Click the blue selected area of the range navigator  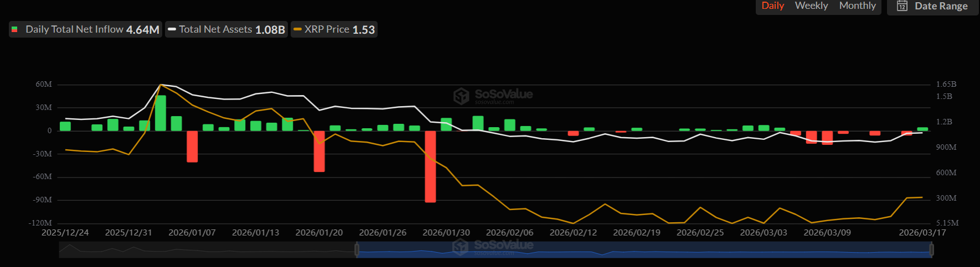pyautogui.click(x=664, y=250)
